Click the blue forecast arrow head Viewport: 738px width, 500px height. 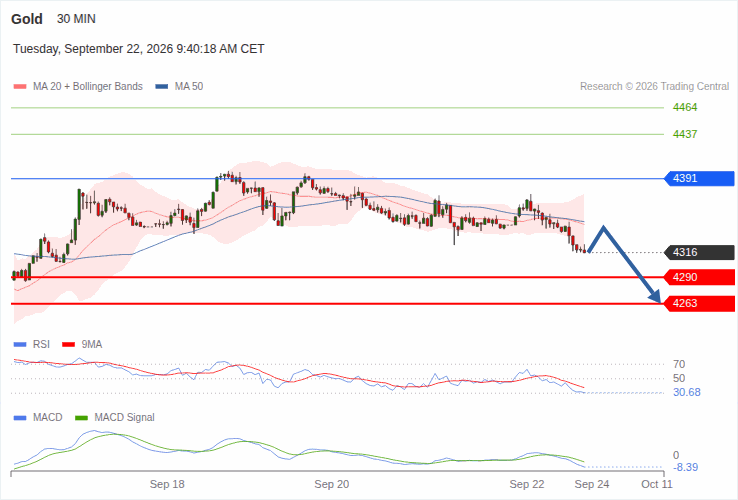pyautogui.click(x=656, y=296)
